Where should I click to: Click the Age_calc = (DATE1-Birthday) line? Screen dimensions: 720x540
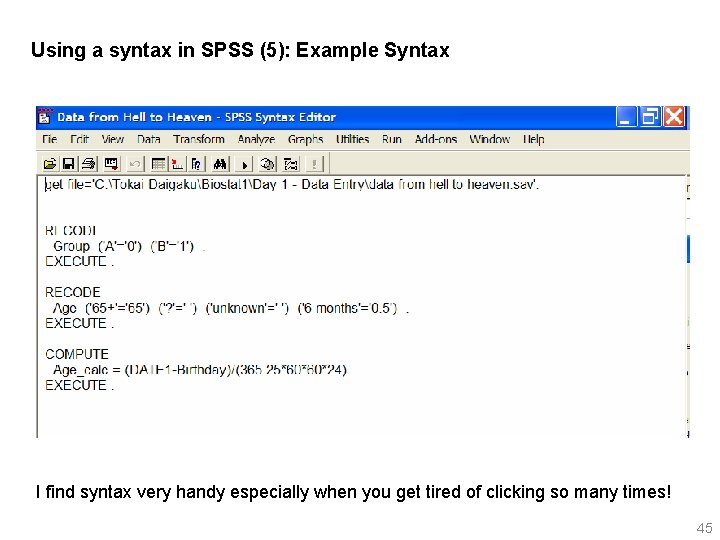pyautogui.click(x=200, y=370)
